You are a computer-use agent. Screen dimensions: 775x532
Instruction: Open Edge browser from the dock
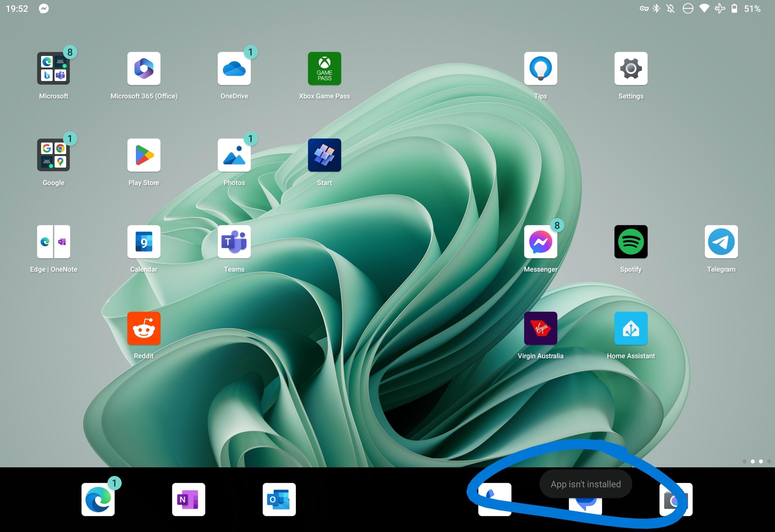pyautogui.click(x=98, y=499)
